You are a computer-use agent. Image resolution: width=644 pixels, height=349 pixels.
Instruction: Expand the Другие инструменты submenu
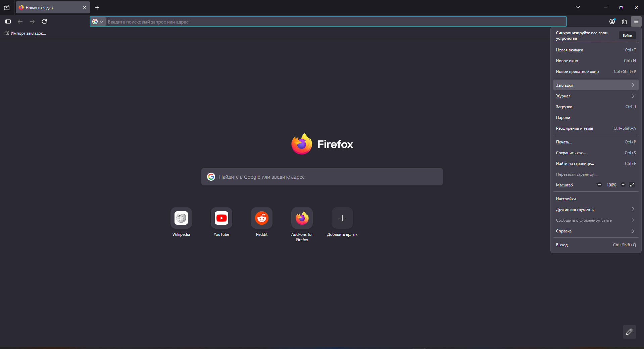pyautogui.click(x=596, y=210)
